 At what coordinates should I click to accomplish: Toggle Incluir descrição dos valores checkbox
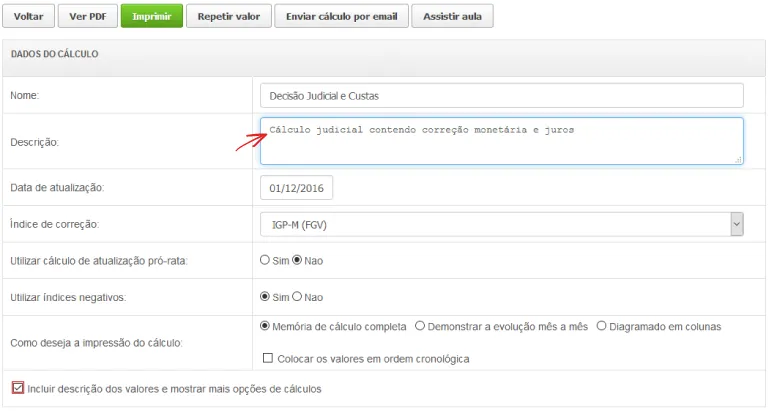coord(17,388)
